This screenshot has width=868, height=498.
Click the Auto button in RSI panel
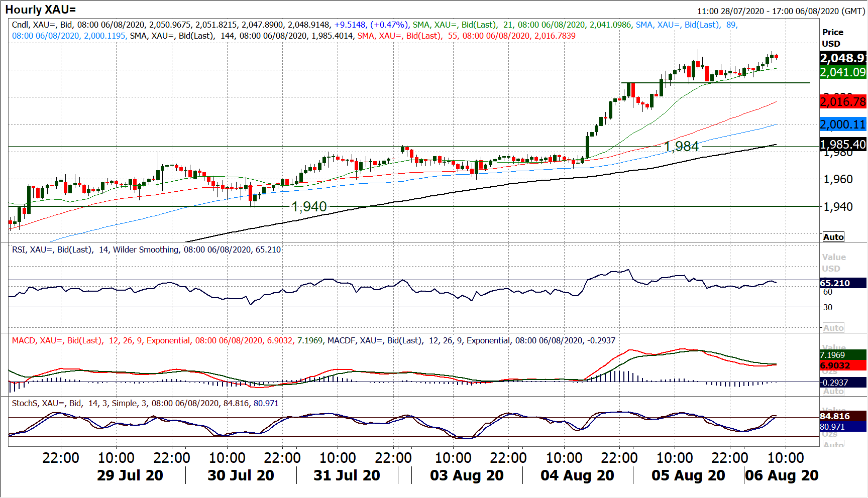[833, 328]
